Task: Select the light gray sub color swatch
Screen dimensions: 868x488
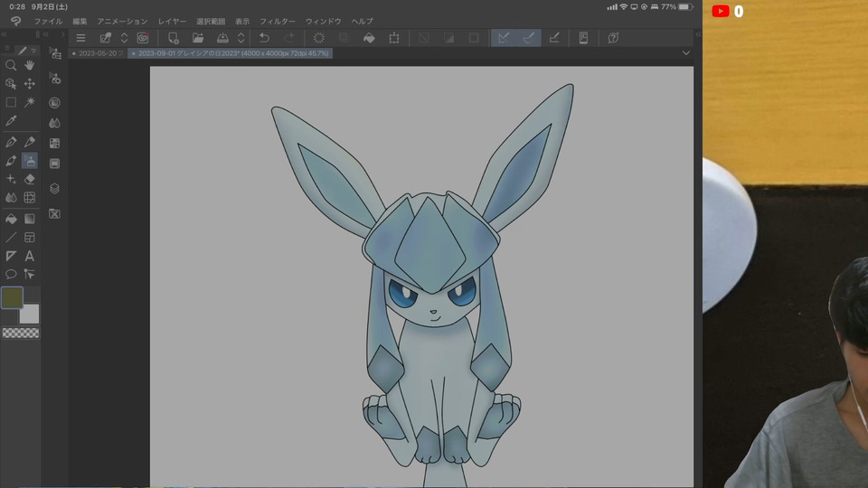Action: tap(29, 314)
